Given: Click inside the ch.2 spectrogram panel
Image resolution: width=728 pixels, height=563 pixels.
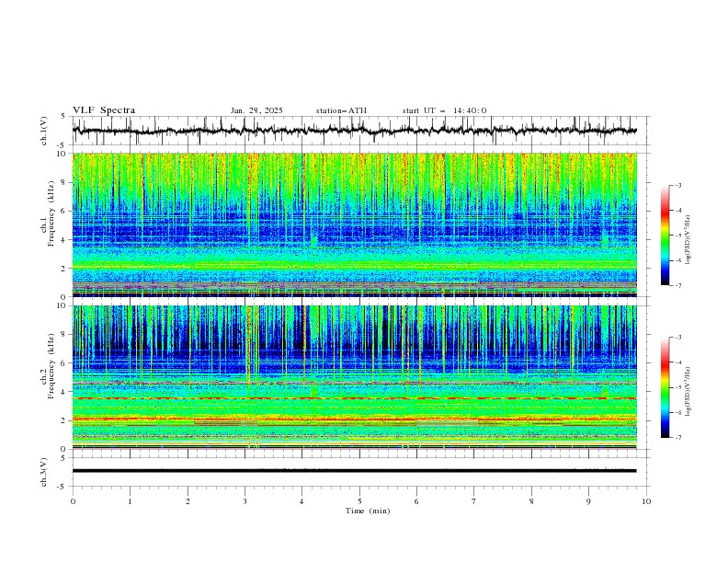Looking at the screenshot, I should coord(354,377).
